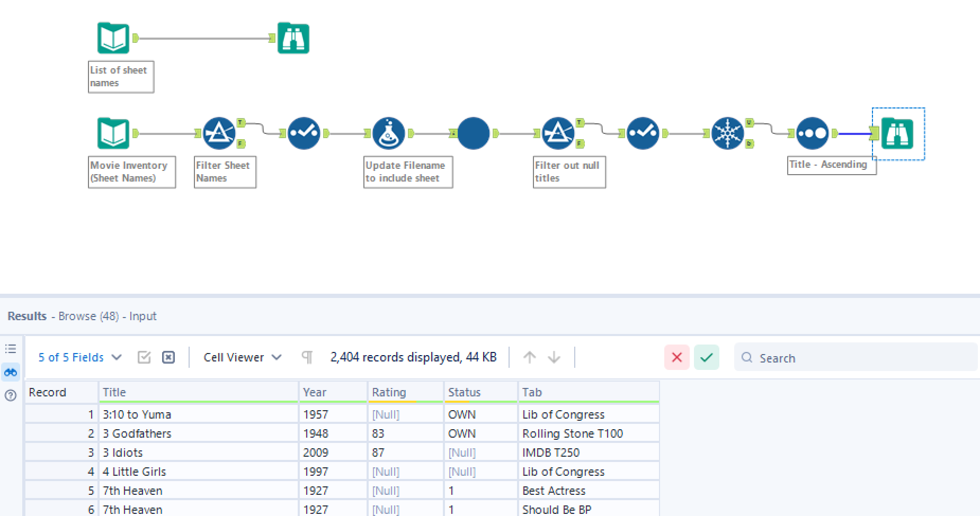Select the Filter out null titles tool

pyautogui.click(x=559, y=133)
